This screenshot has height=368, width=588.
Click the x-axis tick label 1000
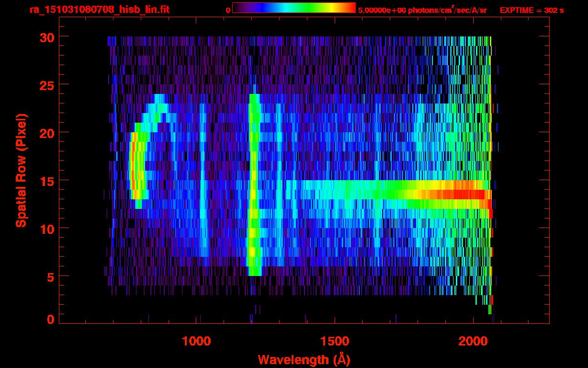196,341
